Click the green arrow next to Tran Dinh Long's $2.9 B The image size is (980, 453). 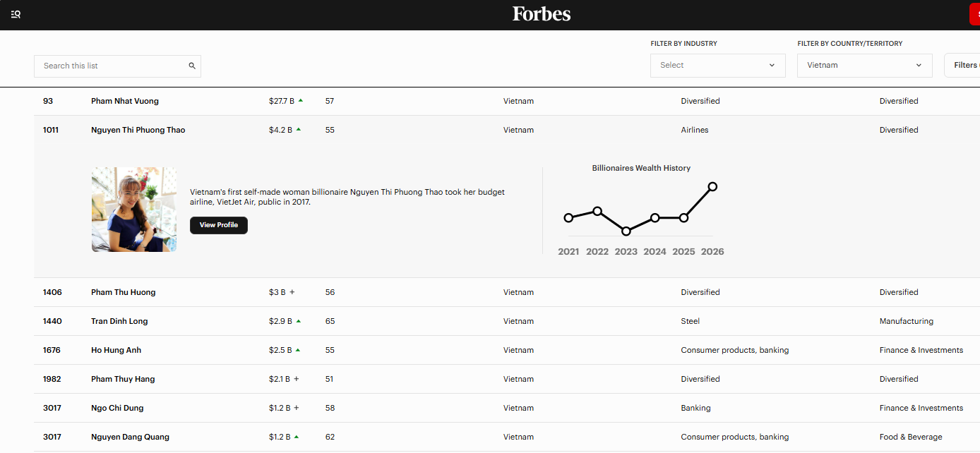pos(299,320)
